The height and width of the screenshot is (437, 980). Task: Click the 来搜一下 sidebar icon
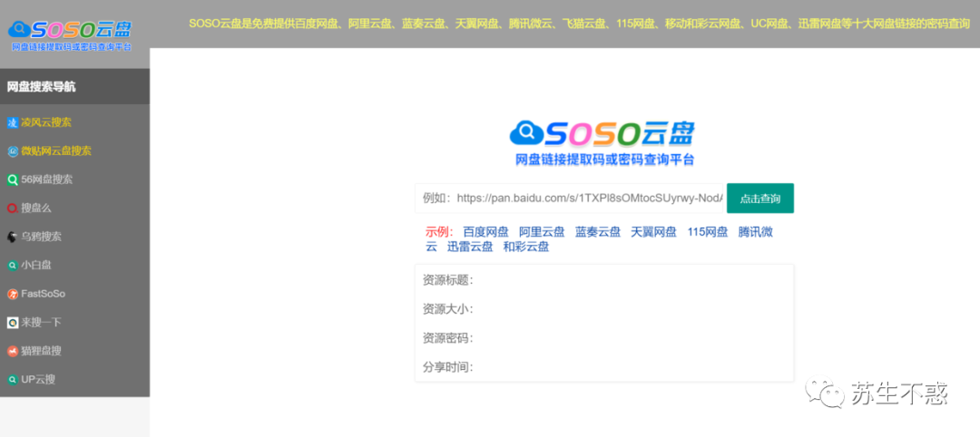coord(13,323)
